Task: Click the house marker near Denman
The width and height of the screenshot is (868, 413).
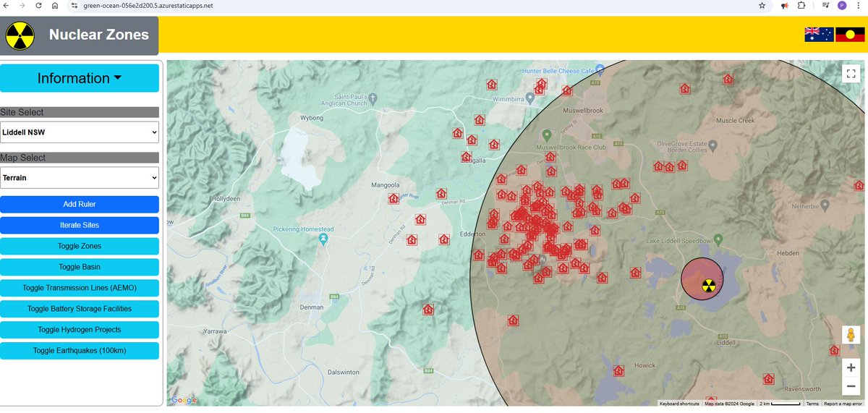Action: coord(427,309)
